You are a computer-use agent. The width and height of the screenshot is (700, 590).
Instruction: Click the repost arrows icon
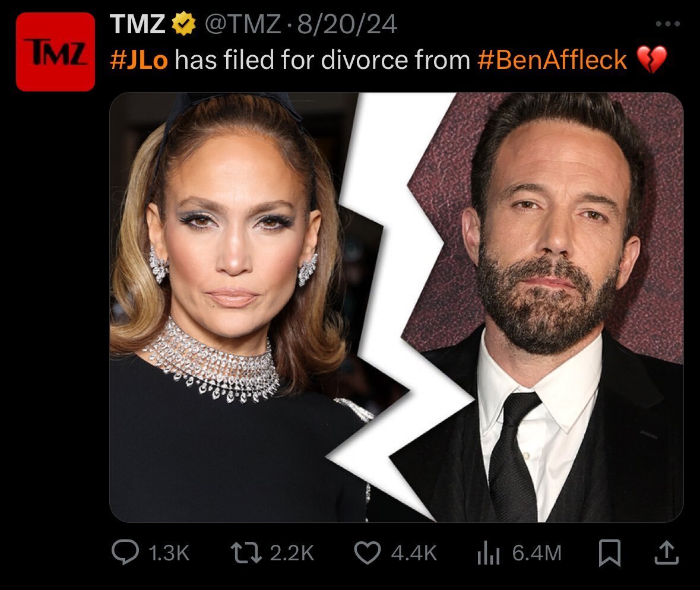[246, 553]
